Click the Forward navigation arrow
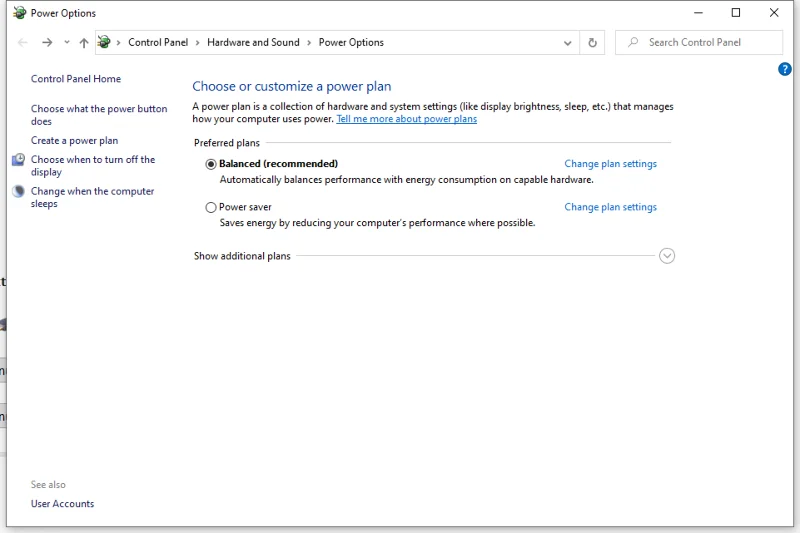 pos(47,43)
